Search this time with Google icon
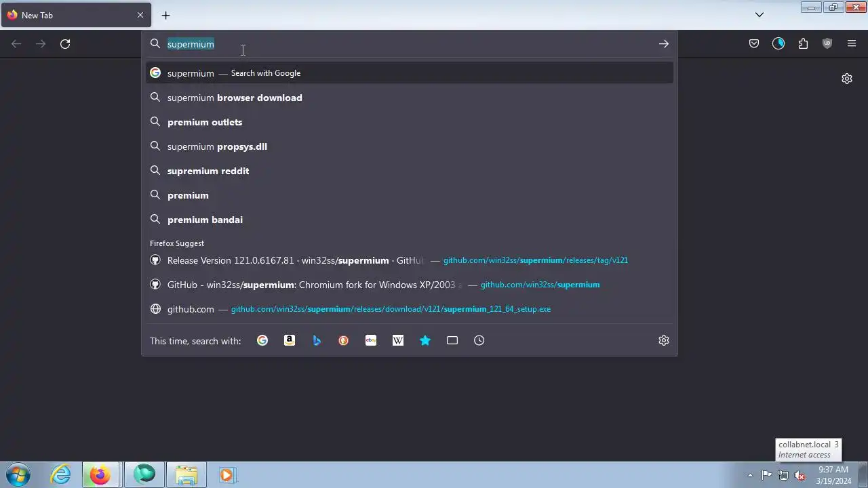The image size is (868, 488). click(262, 341)
